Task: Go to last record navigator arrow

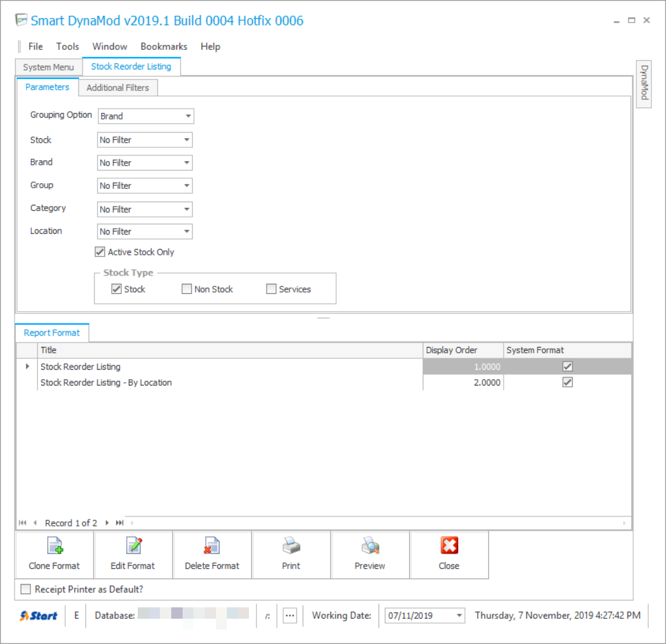Action: (120, 523)
